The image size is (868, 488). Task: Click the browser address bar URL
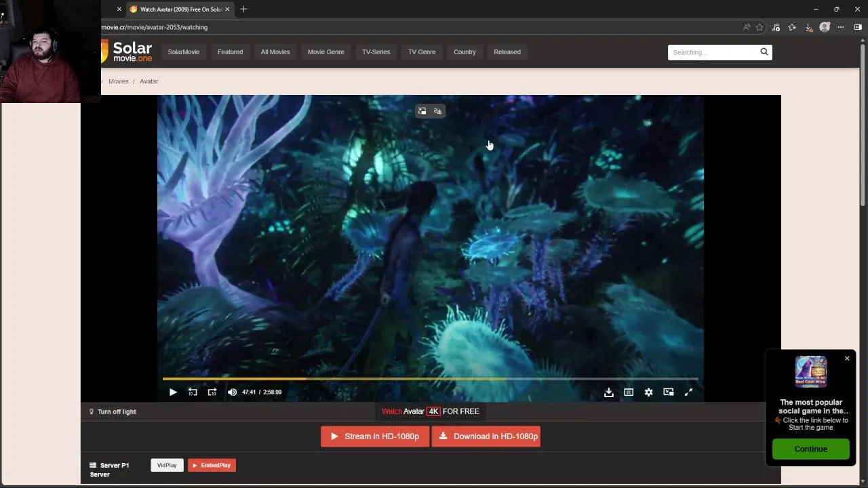(x=155, y=27)
